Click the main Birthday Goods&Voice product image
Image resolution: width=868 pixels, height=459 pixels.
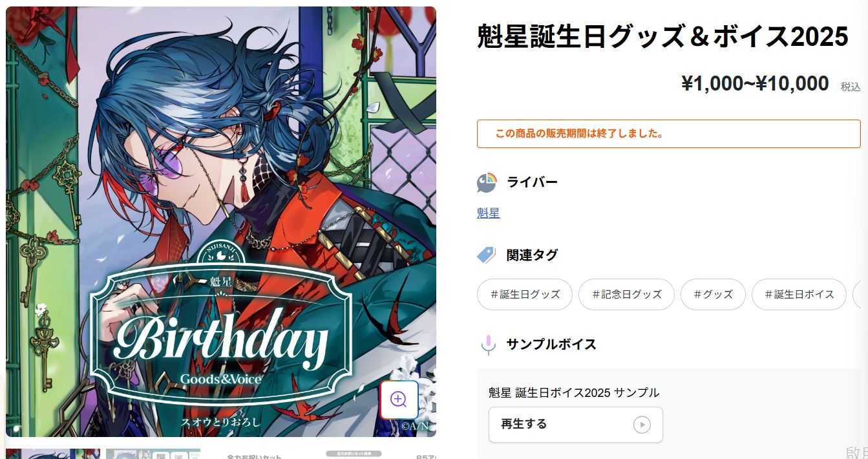coord(221,222)
